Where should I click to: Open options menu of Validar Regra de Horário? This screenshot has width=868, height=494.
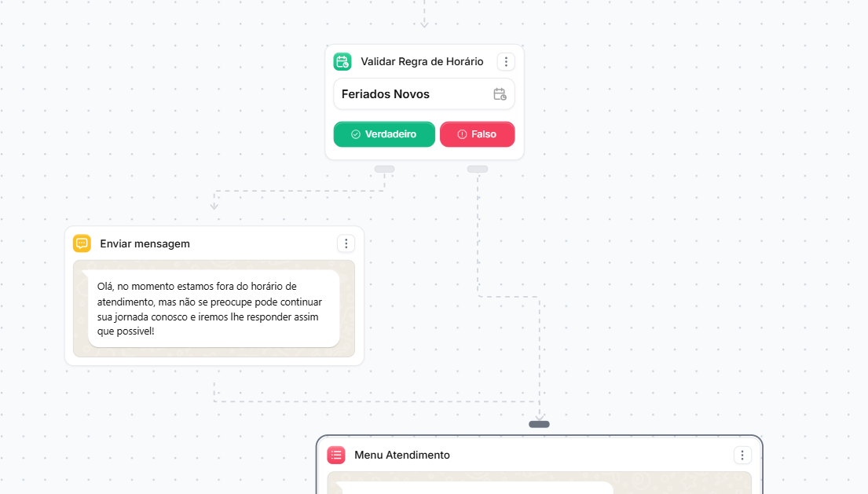(506, 61)
